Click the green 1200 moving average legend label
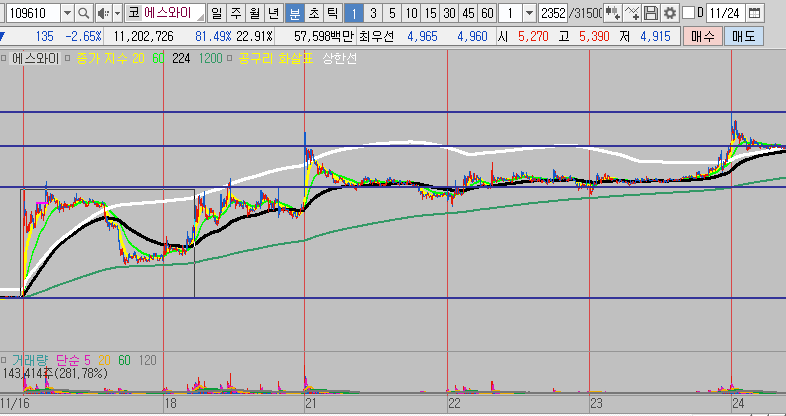This screenshot has height=416, width=786. [211, 59]
